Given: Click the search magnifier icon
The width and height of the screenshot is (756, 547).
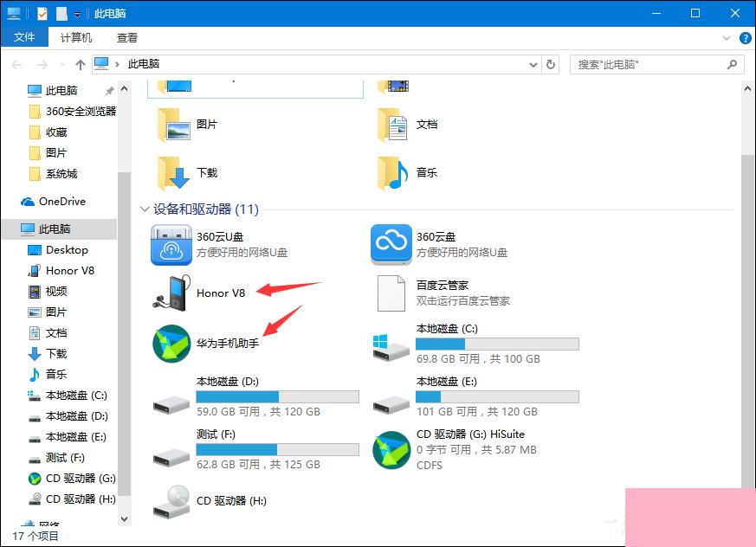Looking at the screenshot, I should 732,64.
